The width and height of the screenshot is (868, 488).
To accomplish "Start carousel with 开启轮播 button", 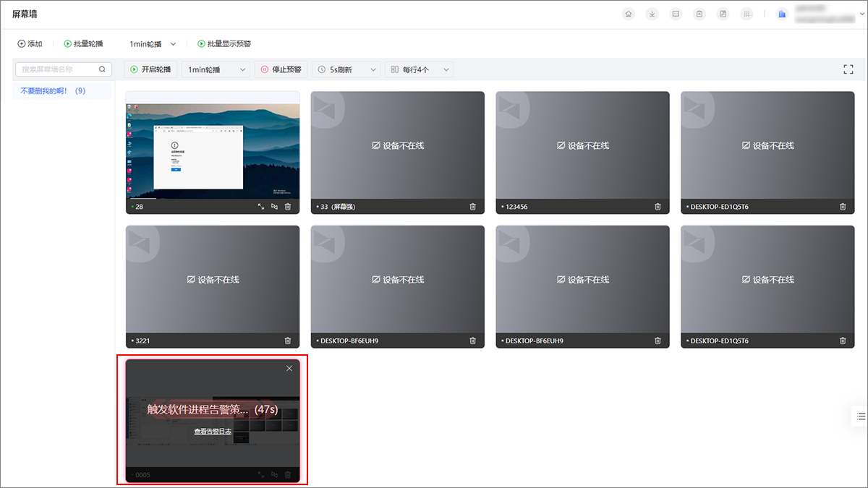I will click(151, 69).
